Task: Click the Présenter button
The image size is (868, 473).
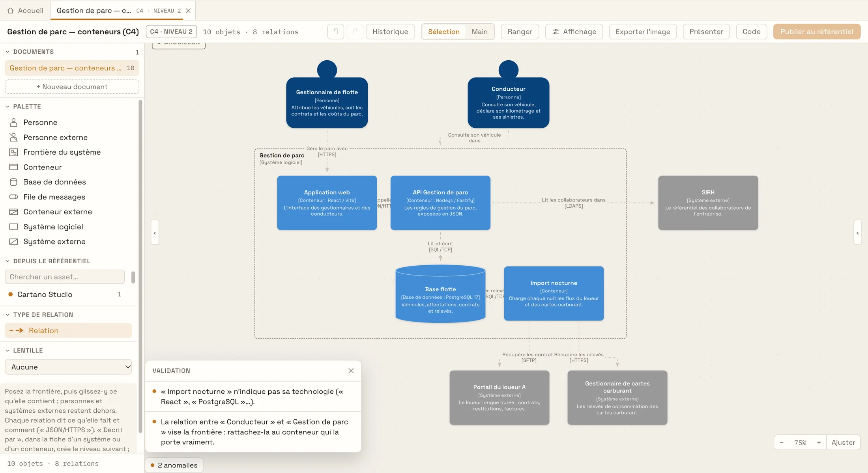Action: point(706,32)
